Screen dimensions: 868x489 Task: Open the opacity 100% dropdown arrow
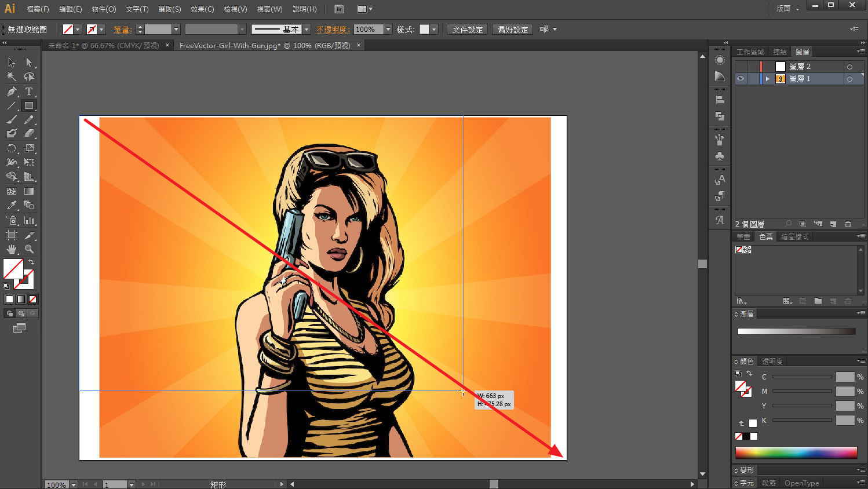coord(388,30)
